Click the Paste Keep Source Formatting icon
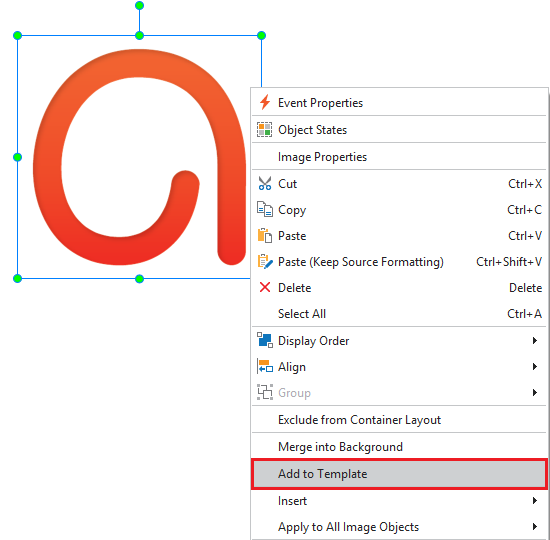Image resolution: width=550 pixels, height=540 pixels. pos(265,261)
